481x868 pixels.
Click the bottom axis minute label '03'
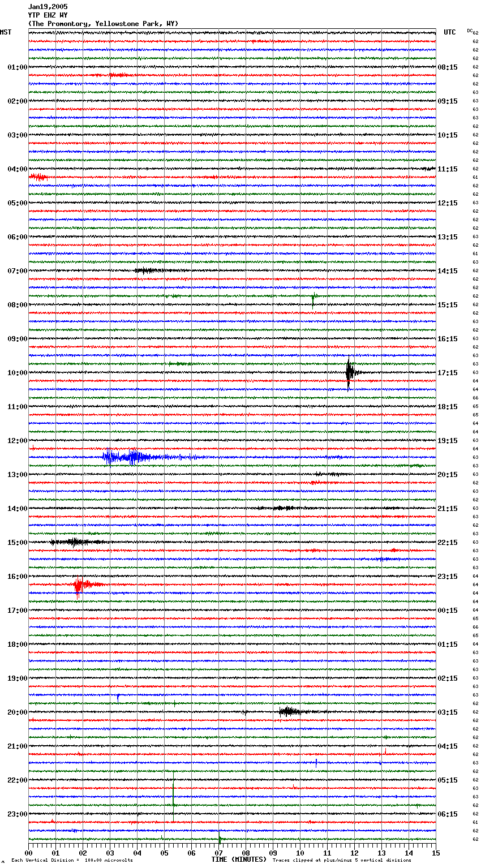[x=110, y=853]
